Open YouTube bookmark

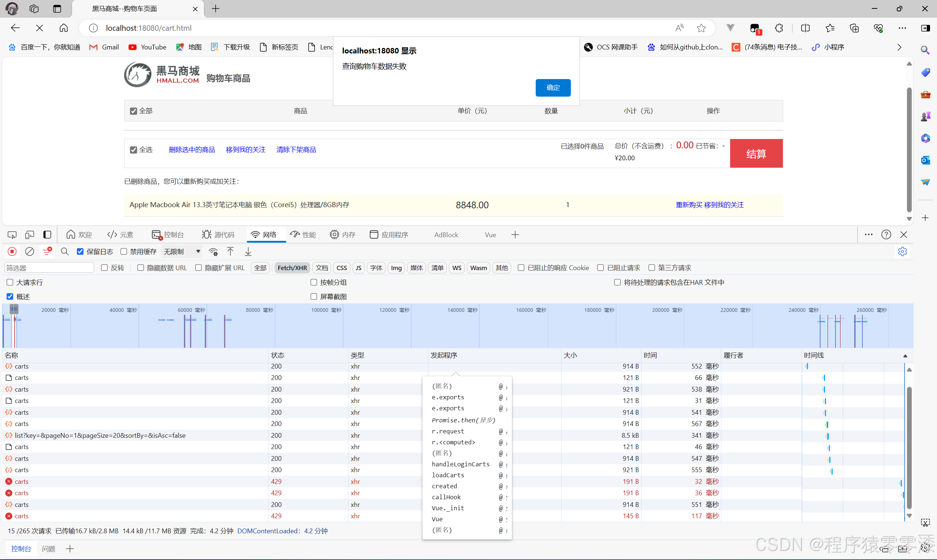point(147,47)
